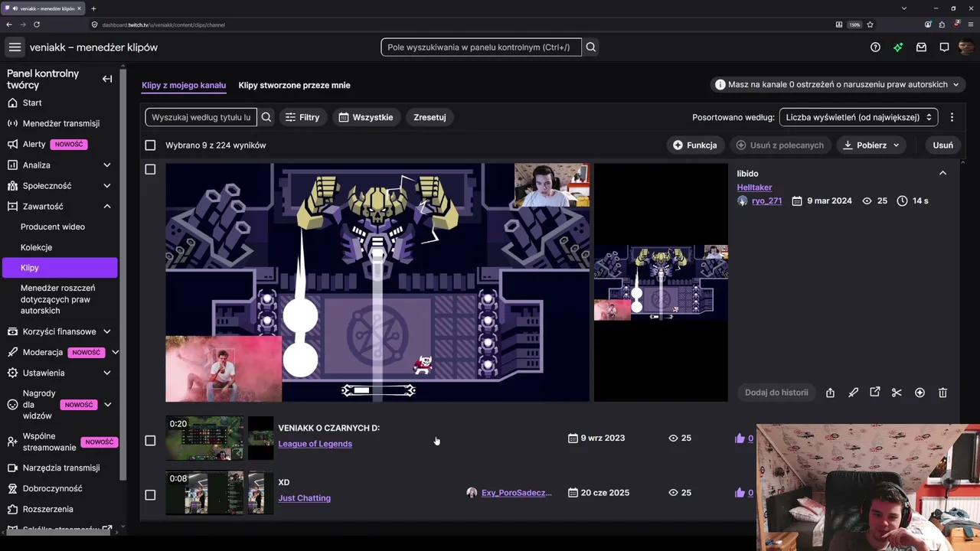The image size is (980, 551).
Task: Click the search icon next to the title search
Action: pos(266,117)
